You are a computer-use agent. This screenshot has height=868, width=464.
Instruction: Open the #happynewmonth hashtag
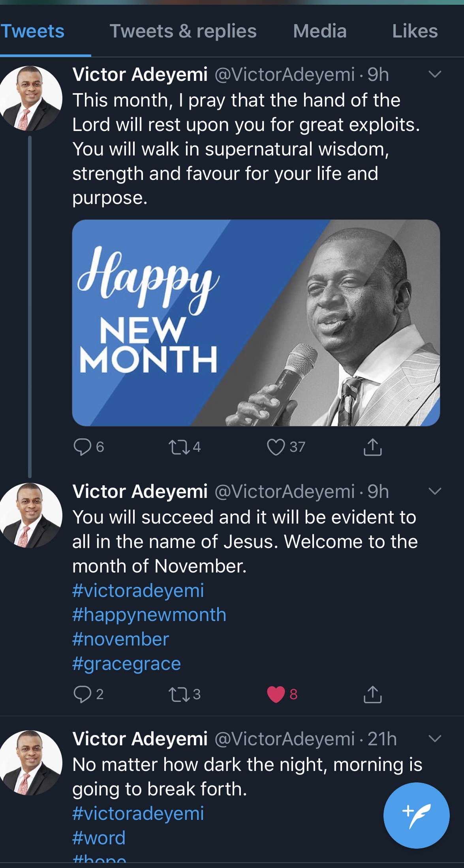click(x=149, y=615)
